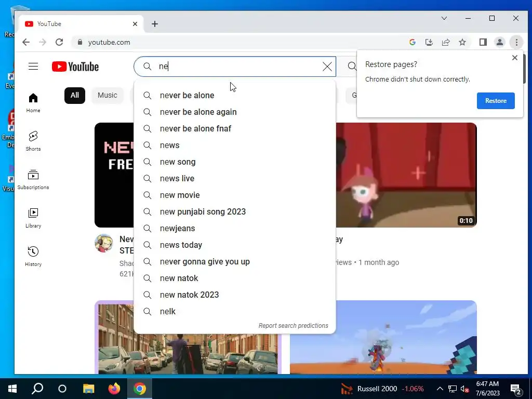
Task: Open Subscriptions in the sidebar
Action: [33, 179]
